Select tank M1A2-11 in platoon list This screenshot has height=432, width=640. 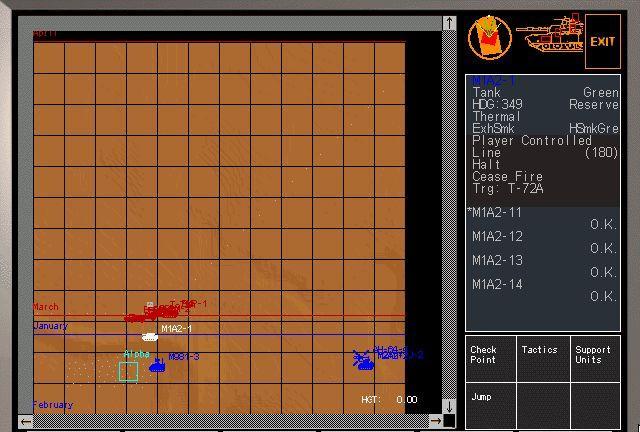click(x=497, y=213)
